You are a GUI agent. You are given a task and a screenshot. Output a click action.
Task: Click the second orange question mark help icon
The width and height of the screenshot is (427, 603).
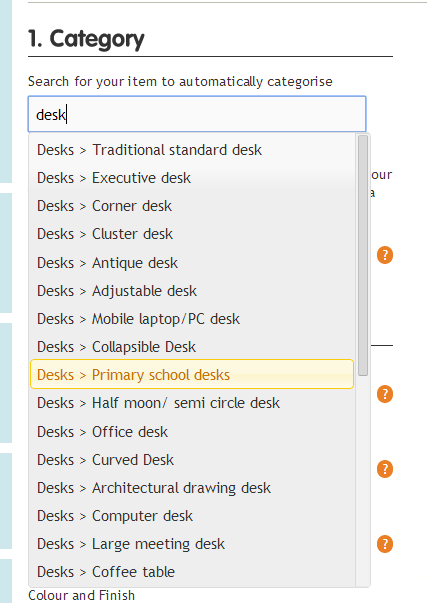(x=385, y=394)
